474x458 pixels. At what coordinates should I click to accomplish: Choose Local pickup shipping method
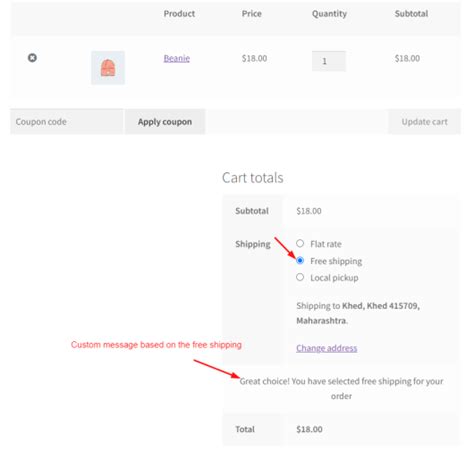click(300, 277)
